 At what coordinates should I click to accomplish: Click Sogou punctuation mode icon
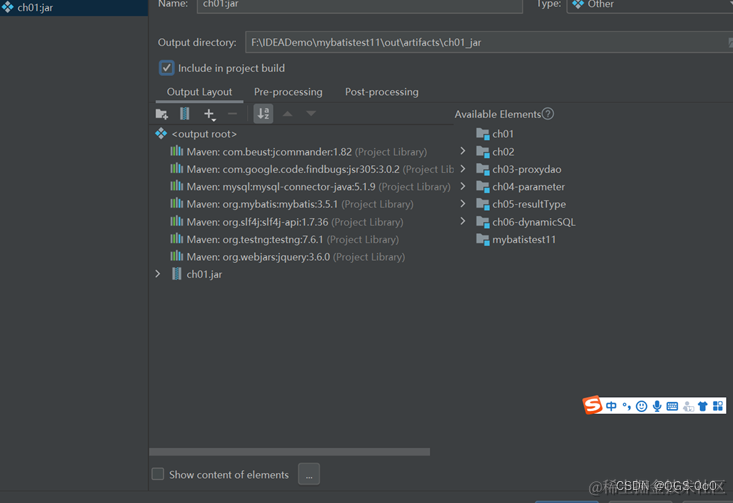tap(626, 406)
